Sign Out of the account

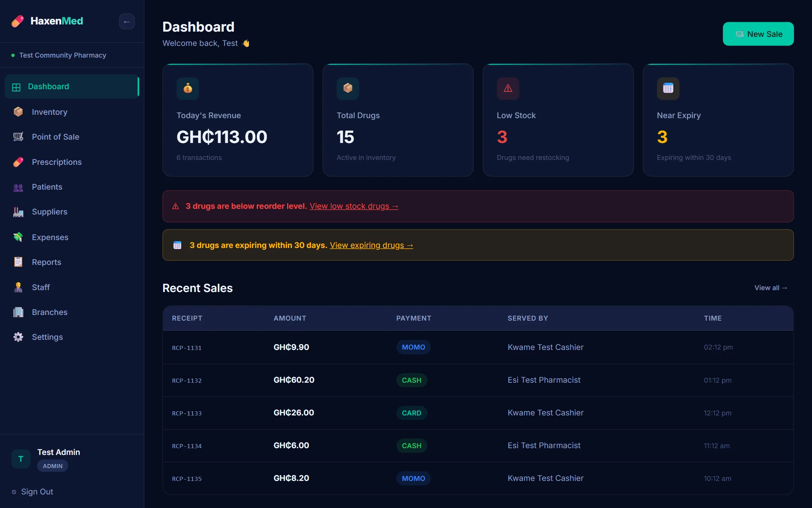(33, 492)
